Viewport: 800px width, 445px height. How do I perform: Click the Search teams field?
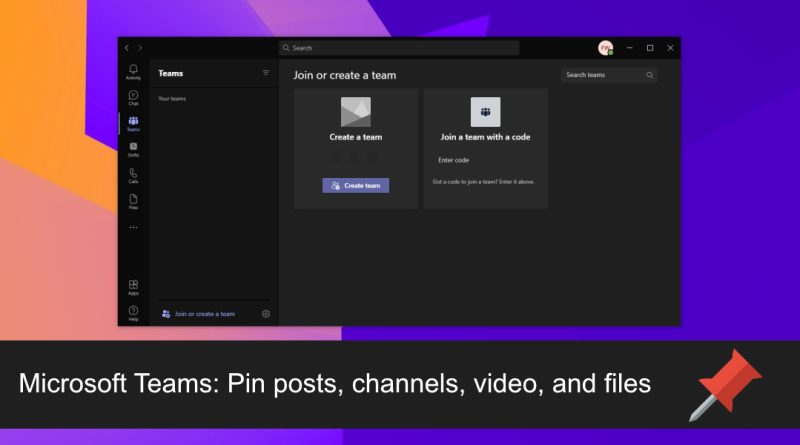[609, 75]
